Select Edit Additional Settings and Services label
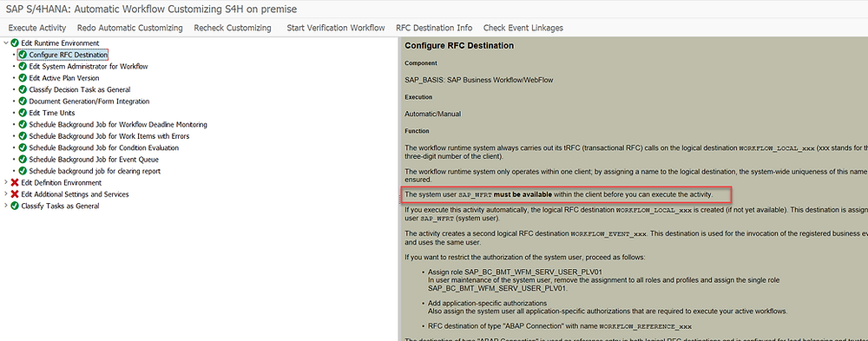This screenshot has width=868, height=341. coord(75,193)
